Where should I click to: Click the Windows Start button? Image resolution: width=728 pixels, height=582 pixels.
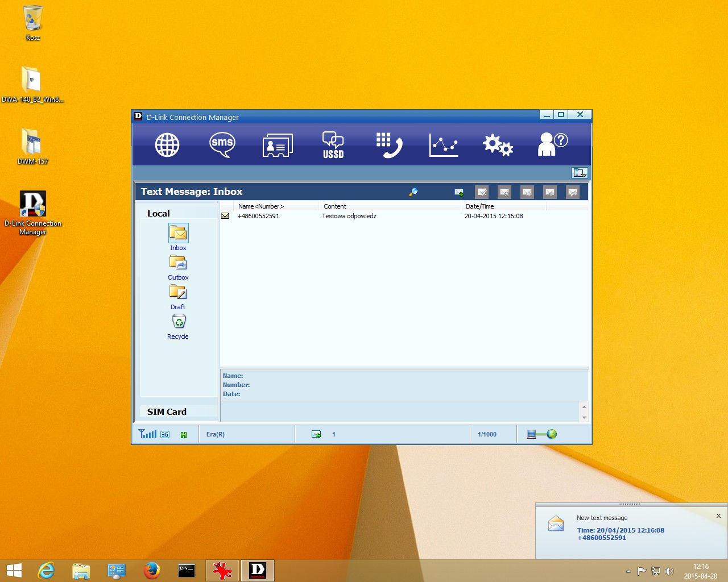click(x=14, y=571)
